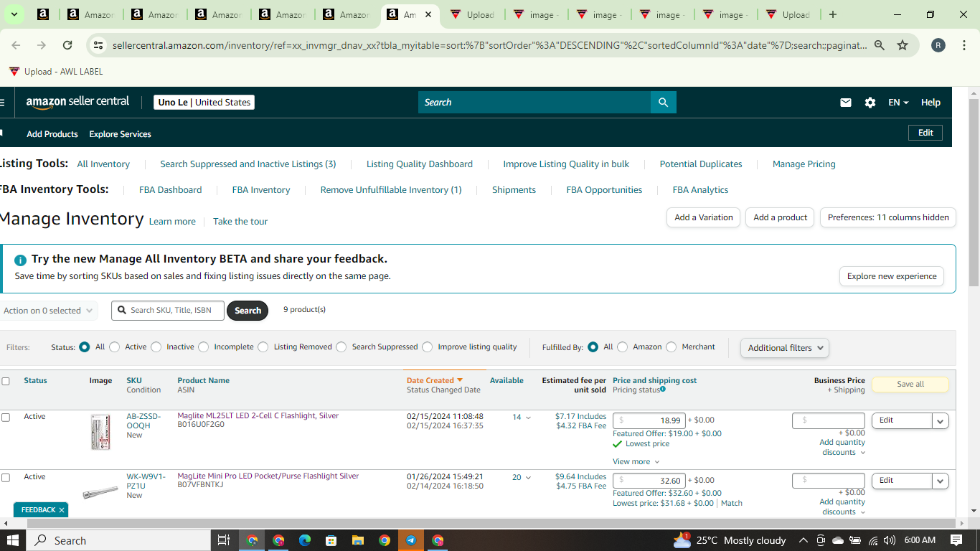Open the Chrome profile avatar R
Screen dimensions: 980x551
tap(938, 45)
